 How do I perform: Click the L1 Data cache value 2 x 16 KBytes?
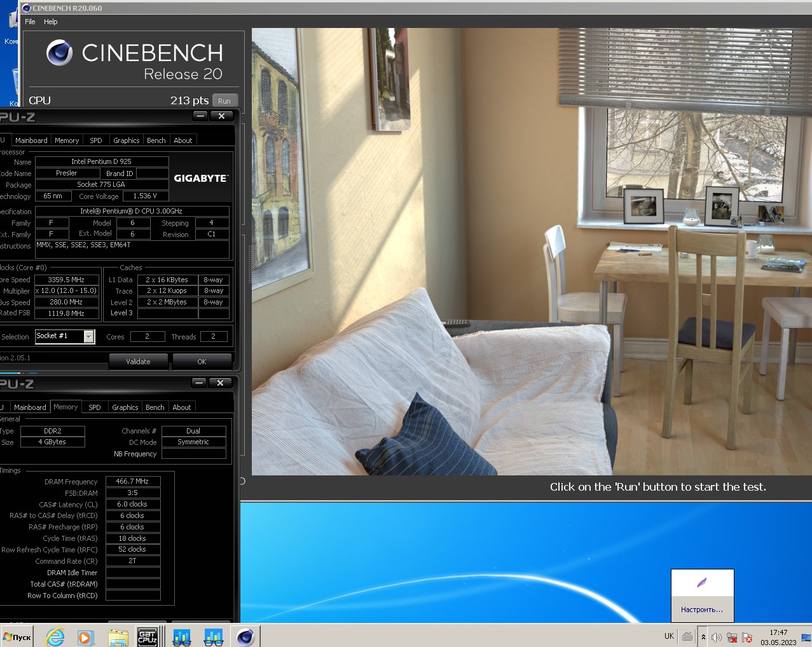(167, 280)
